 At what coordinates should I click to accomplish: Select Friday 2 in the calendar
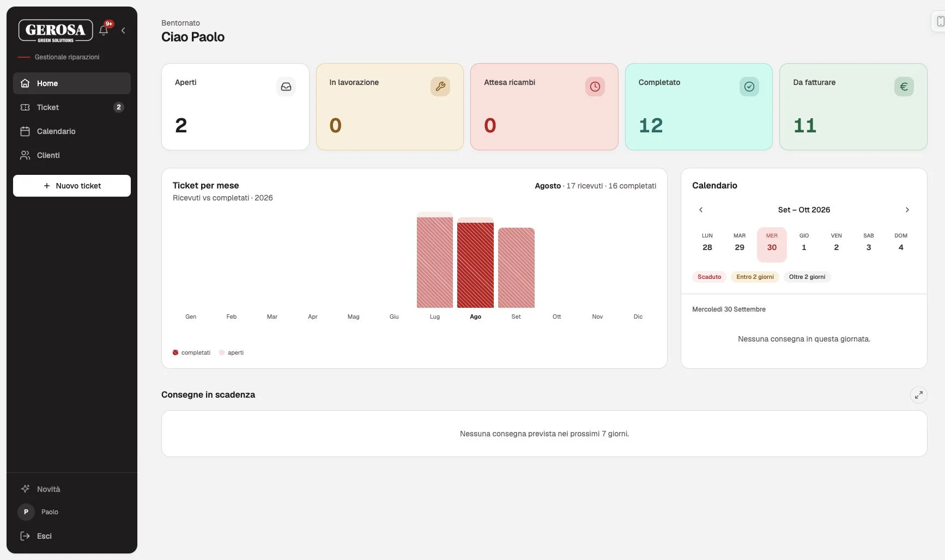point(837,245)
